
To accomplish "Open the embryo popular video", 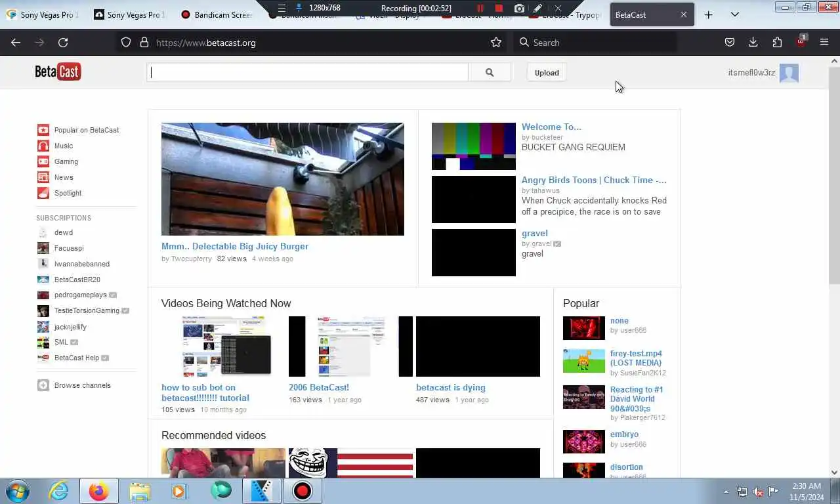I will tap(624, 434).
